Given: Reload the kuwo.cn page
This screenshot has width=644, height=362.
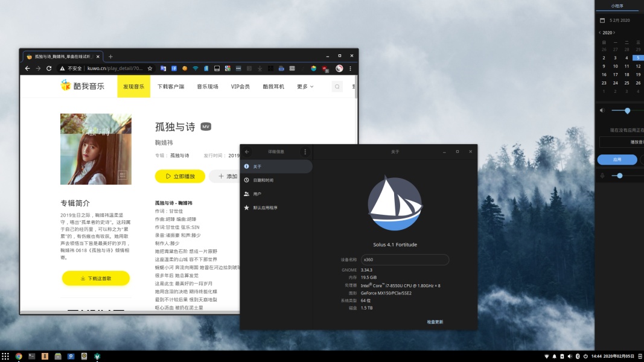Looking at the screenshot, I should (x=49, y=69).
